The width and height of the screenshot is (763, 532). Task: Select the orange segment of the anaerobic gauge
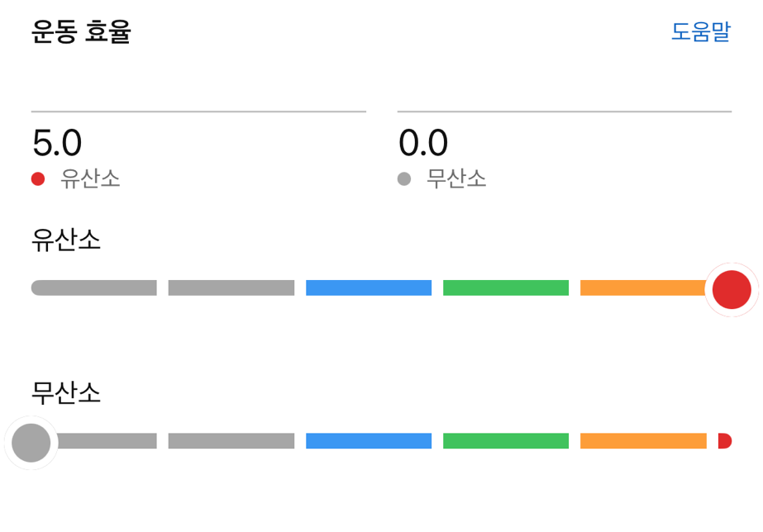[x=643, y=441]
